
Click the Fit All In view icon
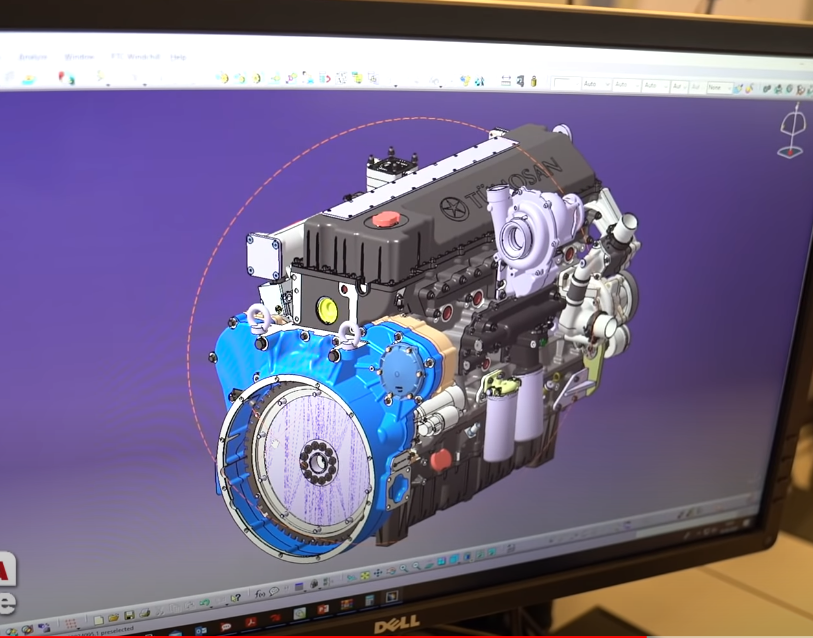364,575
